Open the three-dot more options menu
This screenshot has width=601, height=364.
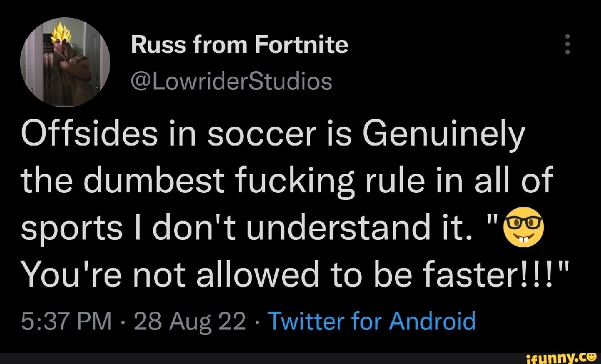pos(568,44)
